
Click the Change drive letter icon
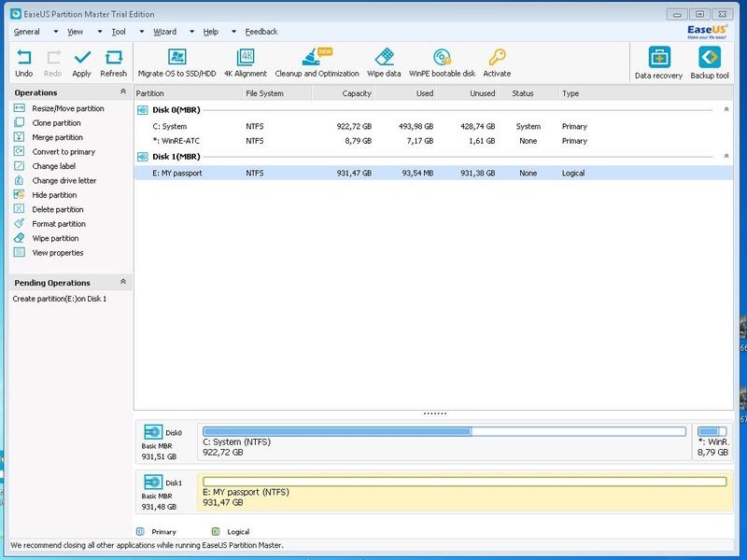tap(19, 180)
